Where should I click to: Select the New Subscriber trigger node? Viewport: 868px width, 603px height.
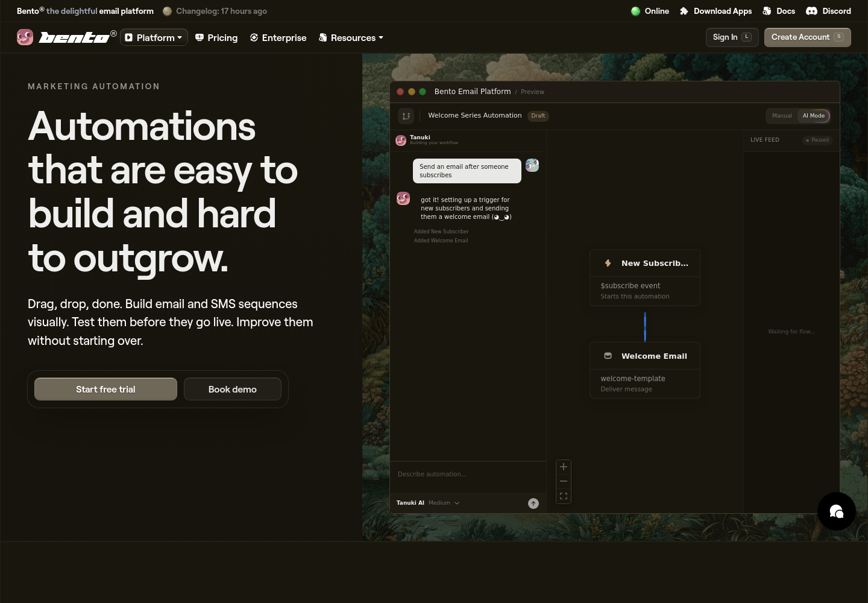[645, 278]
